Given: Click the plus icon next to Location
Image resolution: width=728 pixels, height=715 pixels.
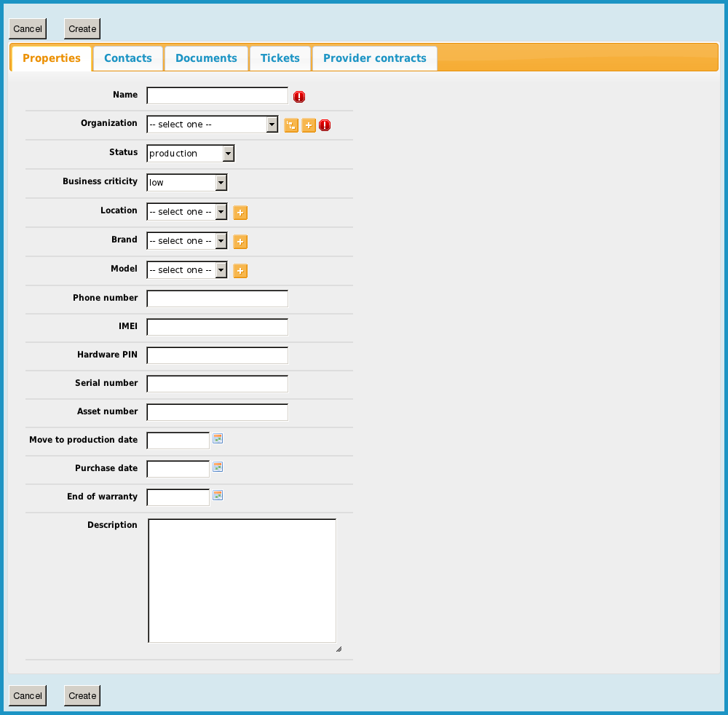Looking at the screenshot, I should [240, 213].
